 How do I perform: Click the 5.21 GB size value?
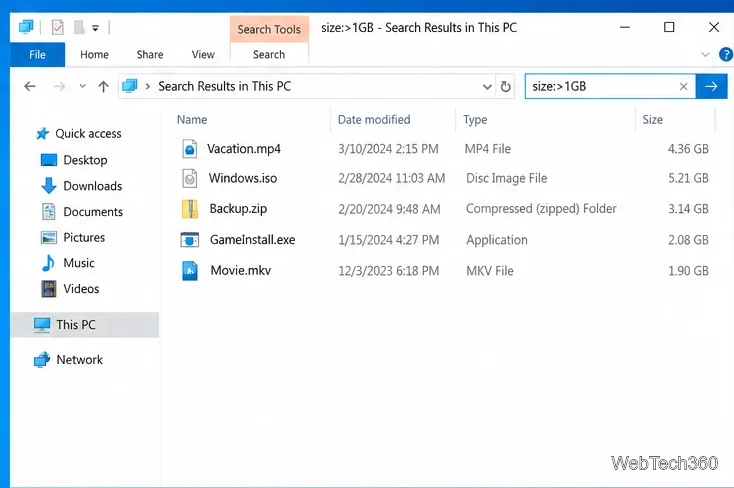pyautogui.click(x=688, y=178)
